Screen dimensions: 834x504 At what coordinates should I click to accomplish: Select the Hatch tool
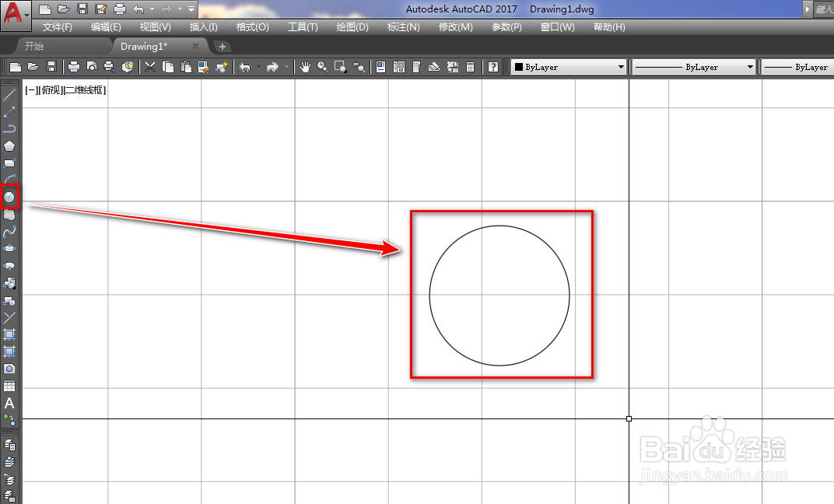click(9, 334)
